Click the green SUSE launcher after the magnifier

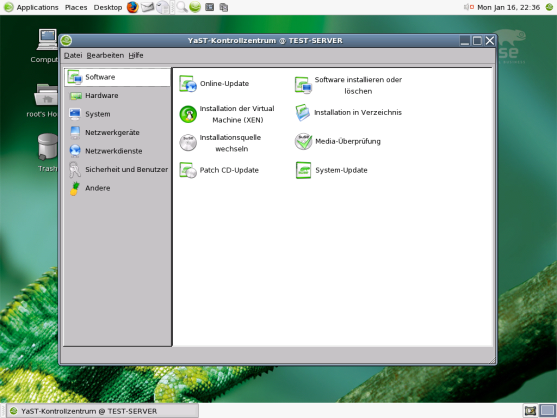click(195, 7)
